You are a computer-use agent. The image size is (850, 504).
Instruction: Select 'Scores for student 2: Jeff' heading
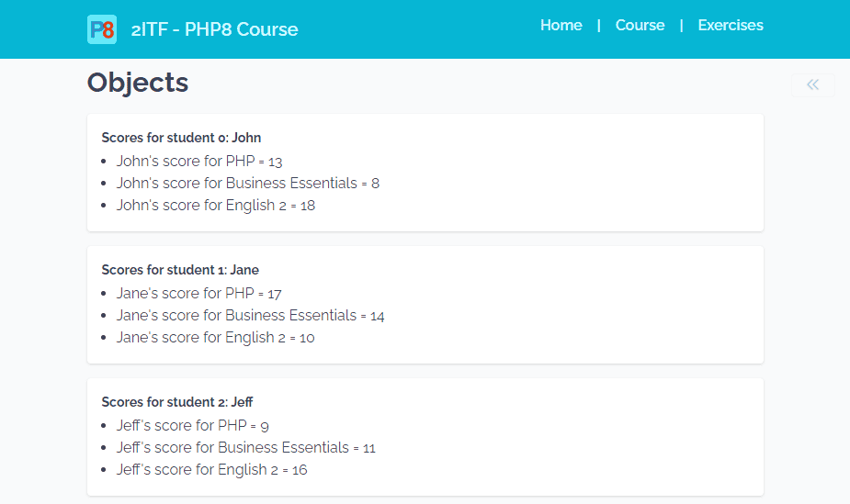[x=177, y=402]
